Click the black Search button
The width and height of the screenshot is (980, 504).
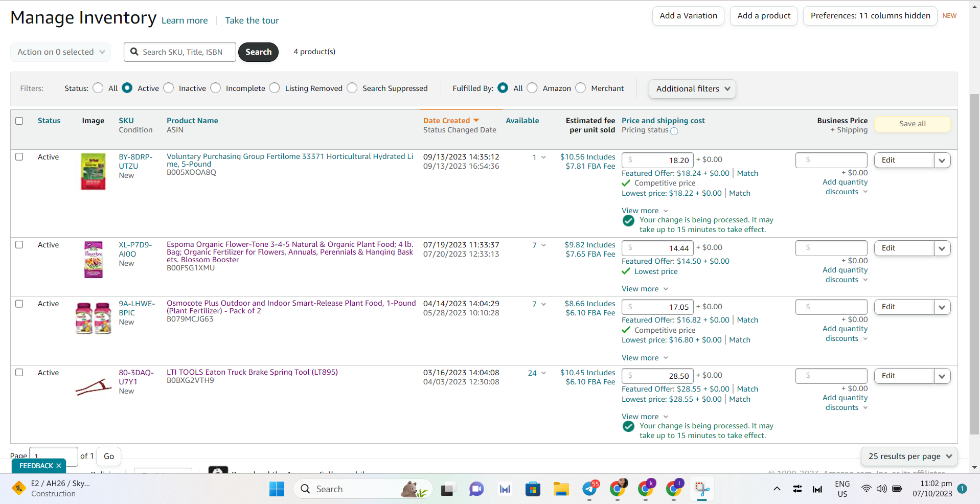click(258, 52)
